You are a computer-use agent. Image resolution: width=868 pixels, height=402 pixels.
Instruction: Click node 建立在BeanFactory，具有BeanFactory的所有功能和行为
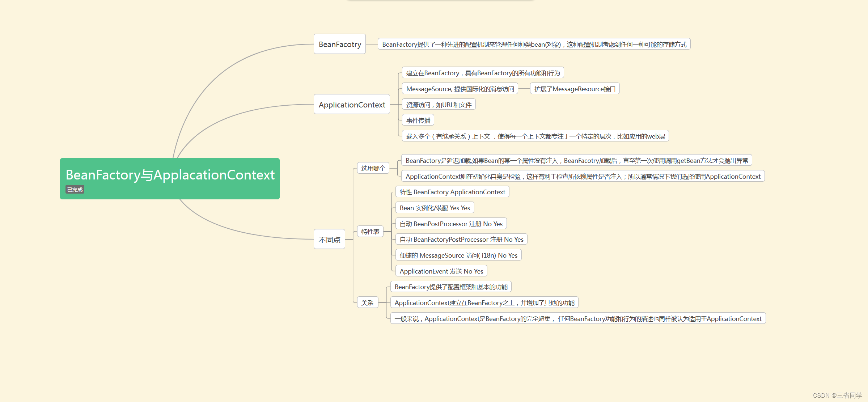pyautogui.click(x=483, y=73)
